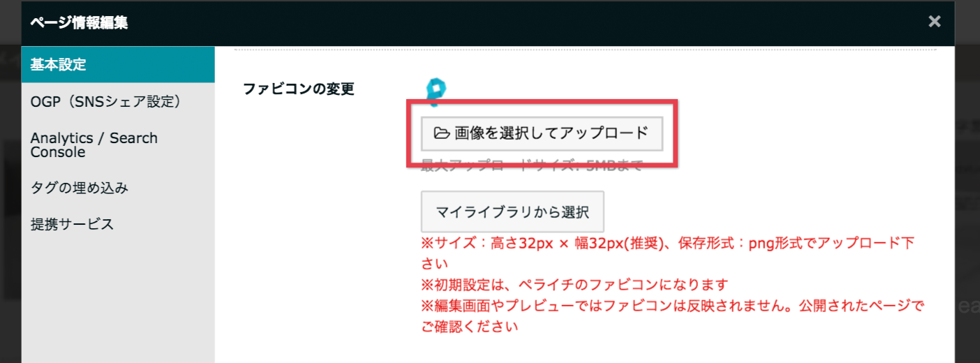Image resolution: width=980 pixels, height=363 pixels.
Task: Close the ページ情報編集 dialog with X
Action: [935, 22]
